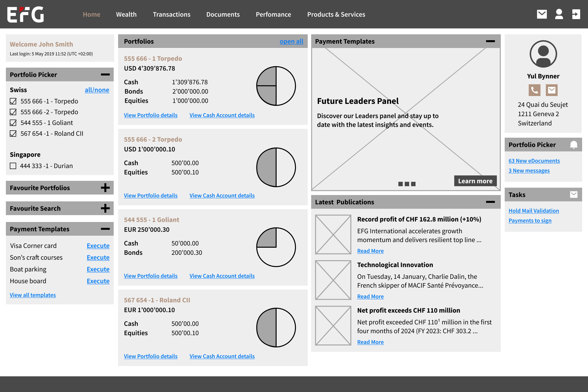
Task: Open the mail envelope icon in header
Action: [541, 14]
